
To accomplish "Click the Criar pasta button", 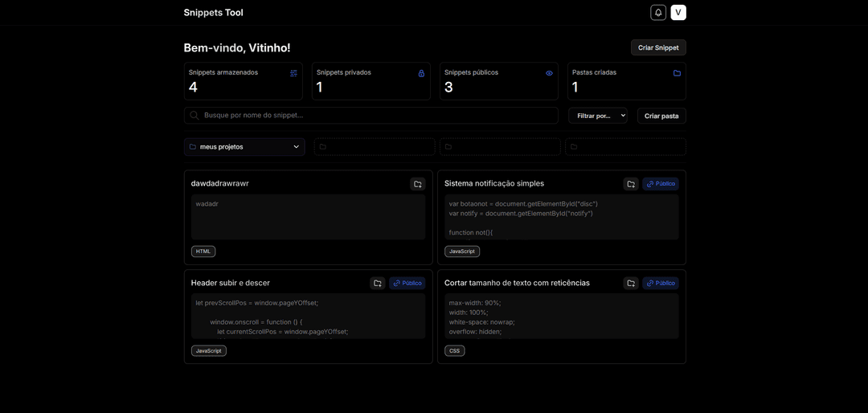I will pos(661,116).
